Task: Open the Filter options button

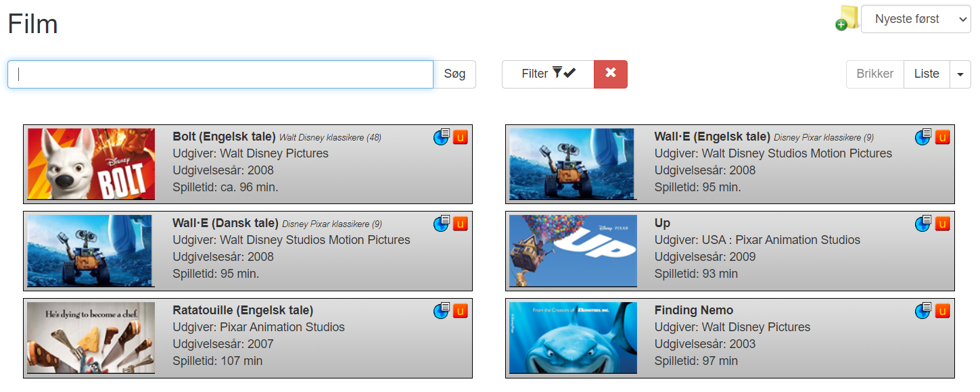Action: click(548, 74)
